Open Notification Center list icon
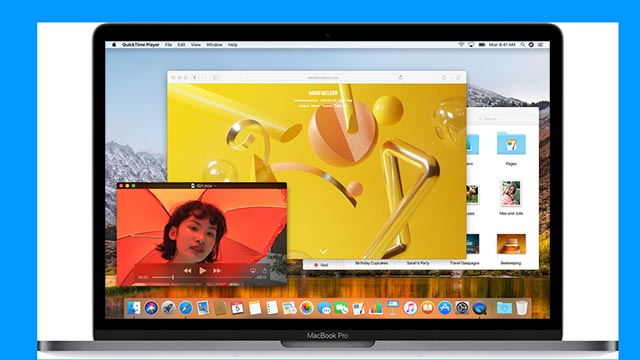 (x=541, y=45)
